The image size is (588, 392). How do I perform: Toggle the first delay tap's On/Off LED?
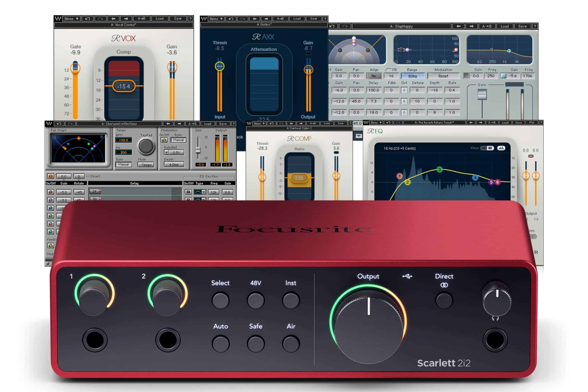pos(51,192)
